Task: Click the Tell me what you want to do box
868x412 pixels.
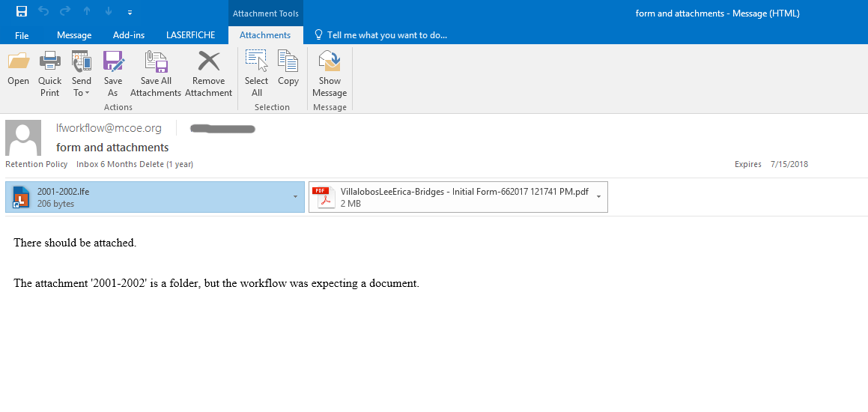Action: [386, 35]
